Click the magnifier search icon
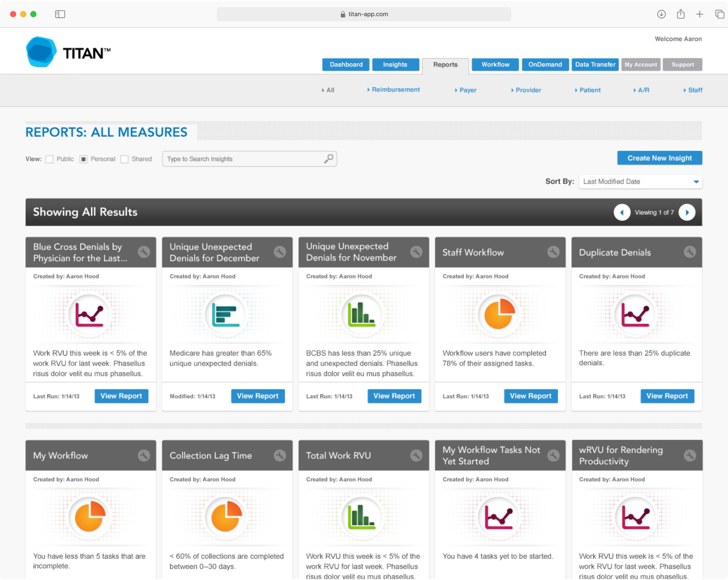Screen dimensions: 728x580 point(329,159)
